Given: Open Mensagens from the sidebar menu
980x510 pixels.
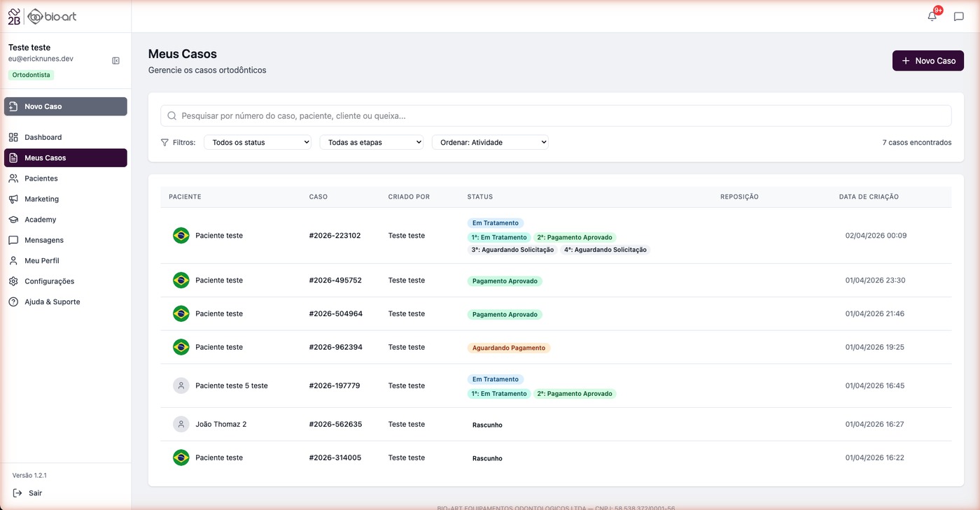Looking at the screenshot, I should (44, 240).
